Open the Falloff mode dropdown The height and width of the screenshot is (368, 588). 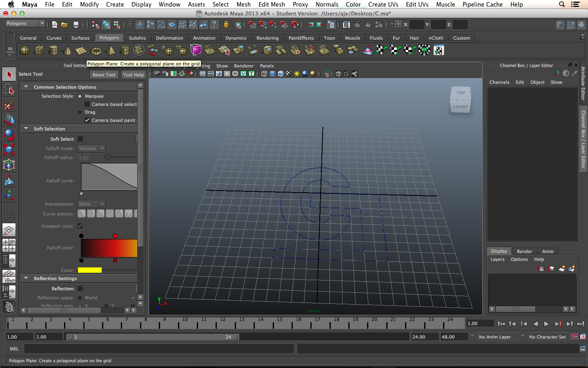[x=91, y=148]
